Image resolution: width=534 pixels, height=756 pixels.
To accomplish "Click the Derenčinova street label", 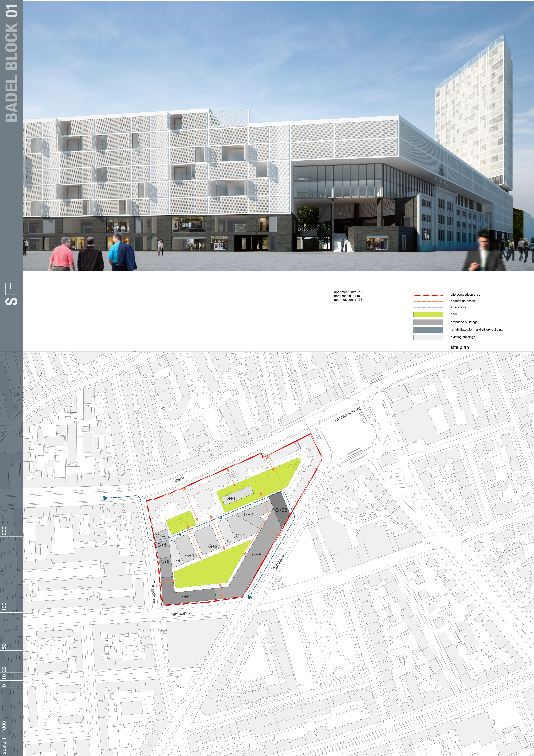I will [153, 592].
